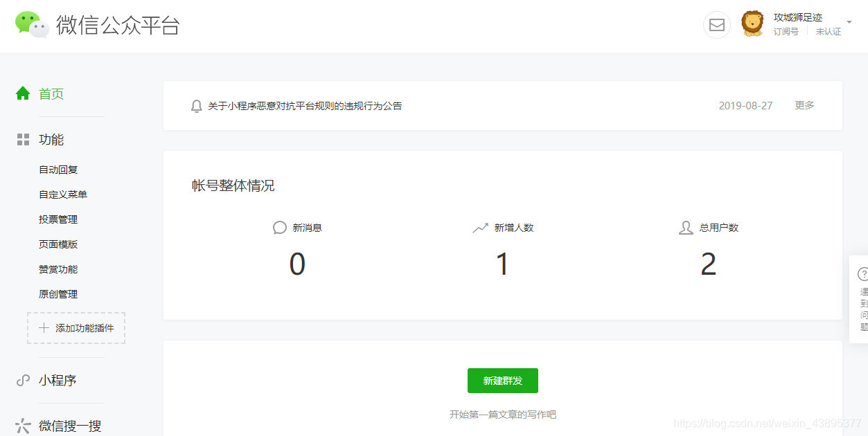The height and width of the screenshot is (436, 868).
Task: Click the 帐号整体情况 heading
Action: tap(233, 185)
